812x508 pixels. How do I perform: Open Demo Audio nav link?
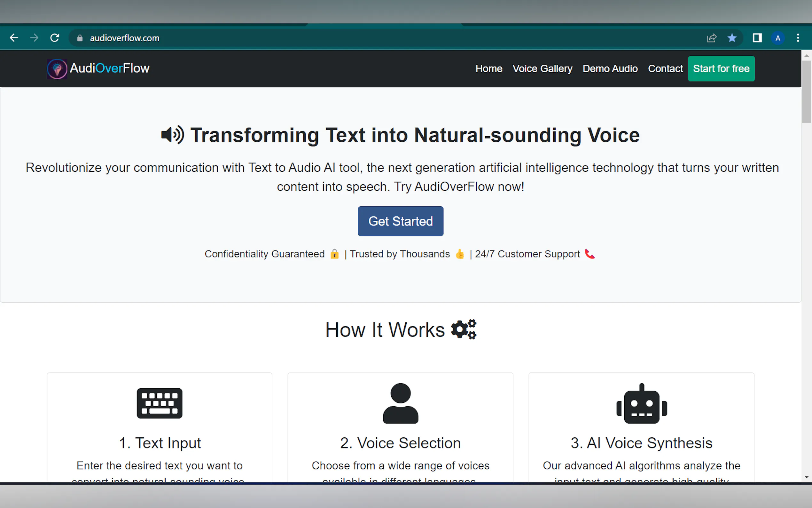[x=610, y=68]
